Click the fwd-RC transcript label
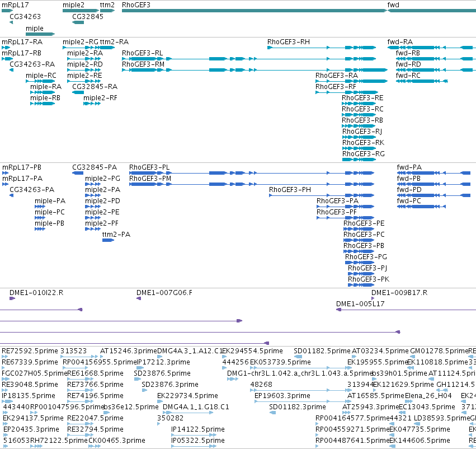The height and width of the screenshot is (449, 476). (408, 76)
